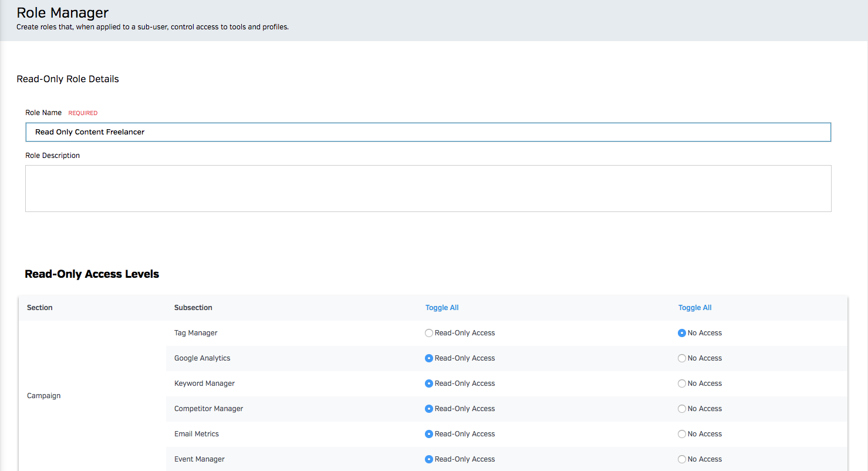Click the Section column header
The image size is (868, 471).
pos(40,308)
